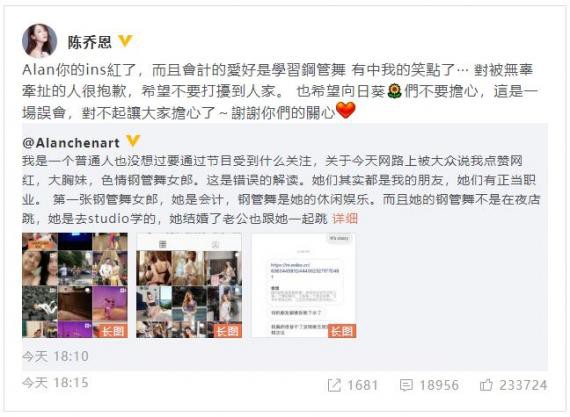
Task: Like the post with thumbs-up icon
Action: 486,385
